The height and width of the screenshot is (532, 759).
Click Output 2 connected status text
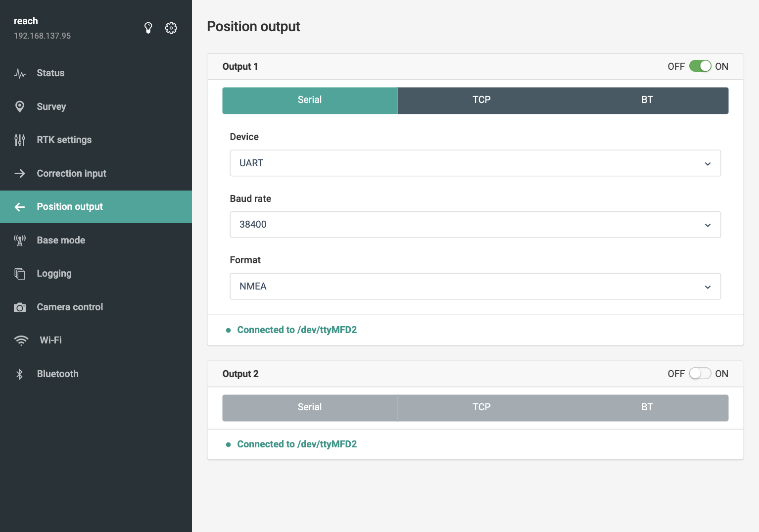point(297,444)
